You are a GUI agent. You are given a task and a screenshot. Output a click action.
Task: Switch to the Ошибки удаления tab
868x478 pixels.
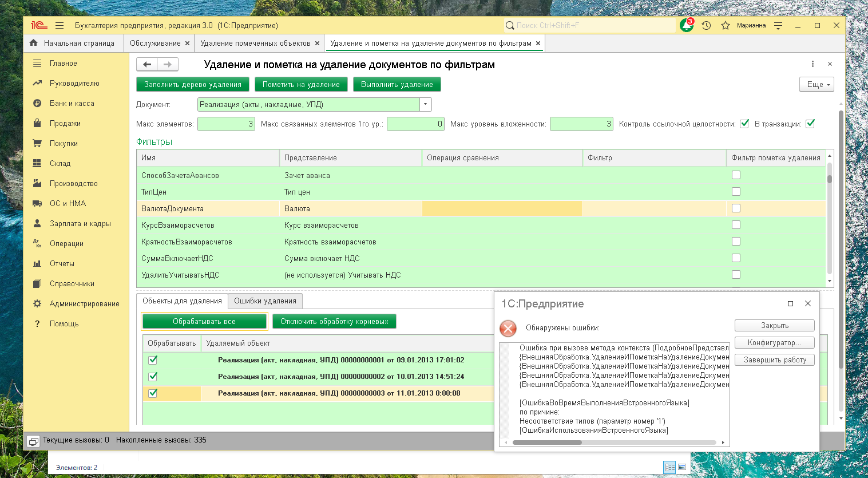(x=265, y=301)
